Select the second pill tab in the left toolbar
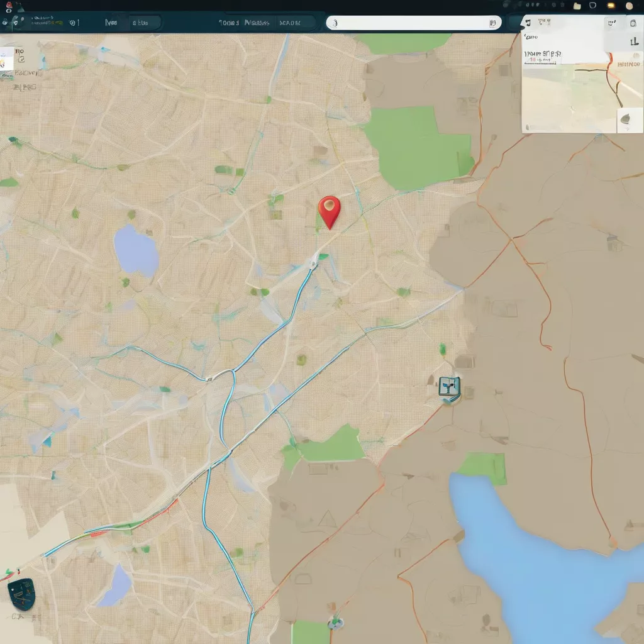Viewport: 644px width, 644px height. (141, 23)
